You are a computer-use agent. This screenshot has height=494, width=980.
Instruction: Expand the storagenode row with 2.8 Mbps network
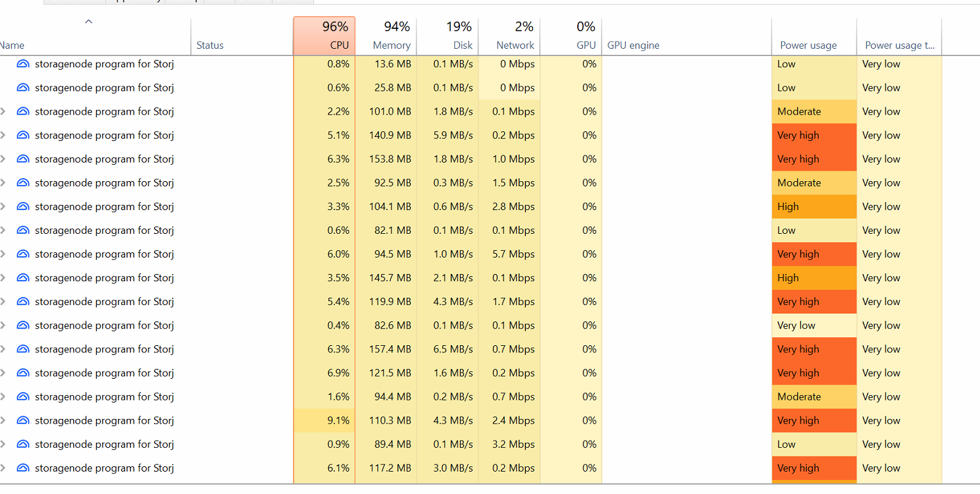3,207
